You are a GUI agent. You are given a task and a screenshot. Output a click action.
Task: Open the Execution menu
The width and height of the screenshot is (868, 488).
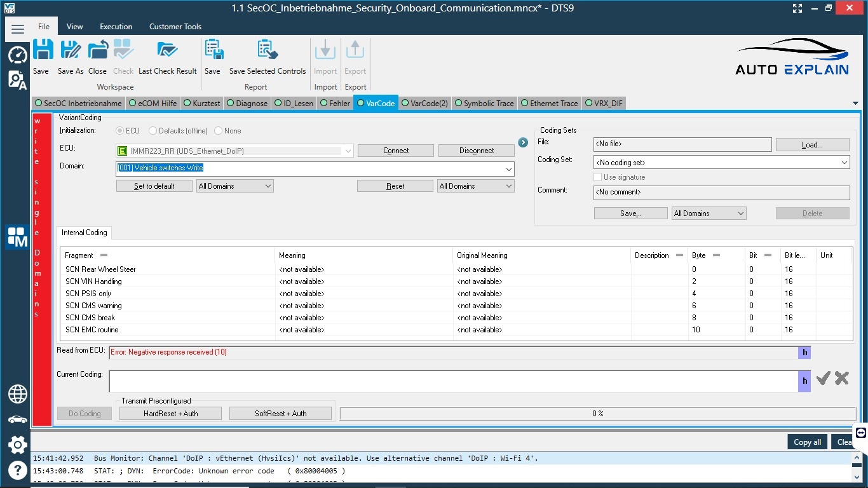116,27
